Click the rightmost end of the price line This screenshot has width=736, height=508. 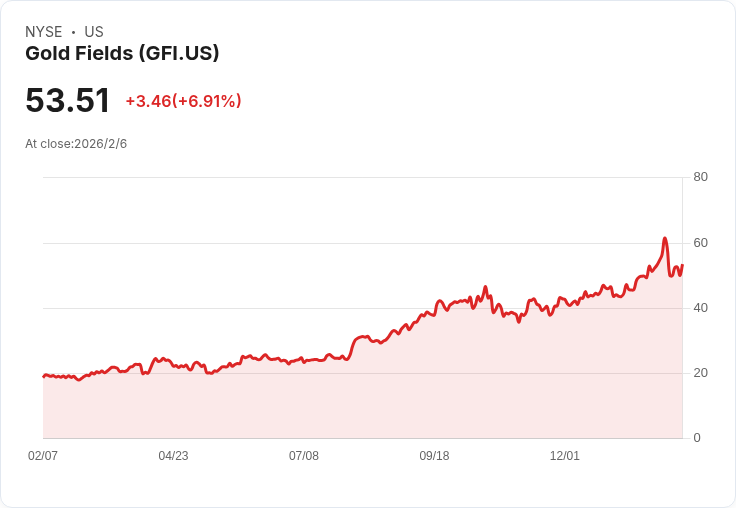pyautogui.click(x=682, y=265)
